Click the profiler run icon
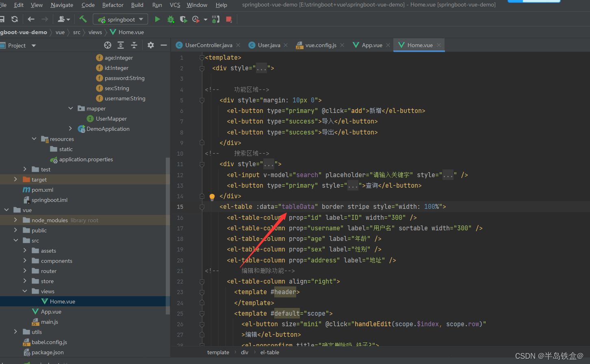 pyautogui.click(x=196, y=19)
